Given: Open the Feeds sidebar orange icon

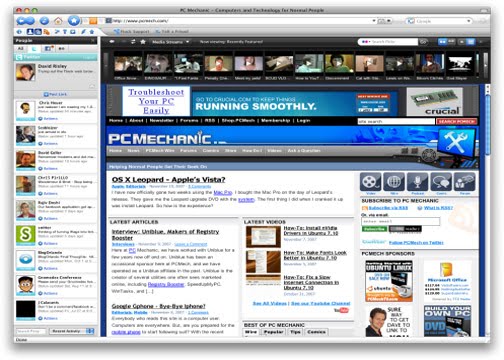Looking at the screenshot, I should (x=47, y=32).
